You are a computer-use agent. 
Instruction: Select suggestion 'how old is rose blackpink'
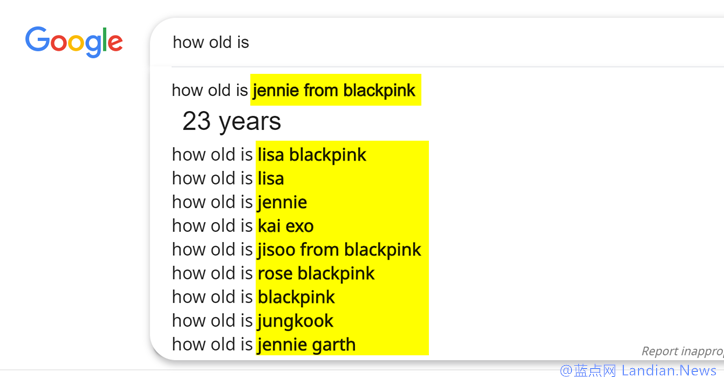pyautogui.click(x=273, y=273)
